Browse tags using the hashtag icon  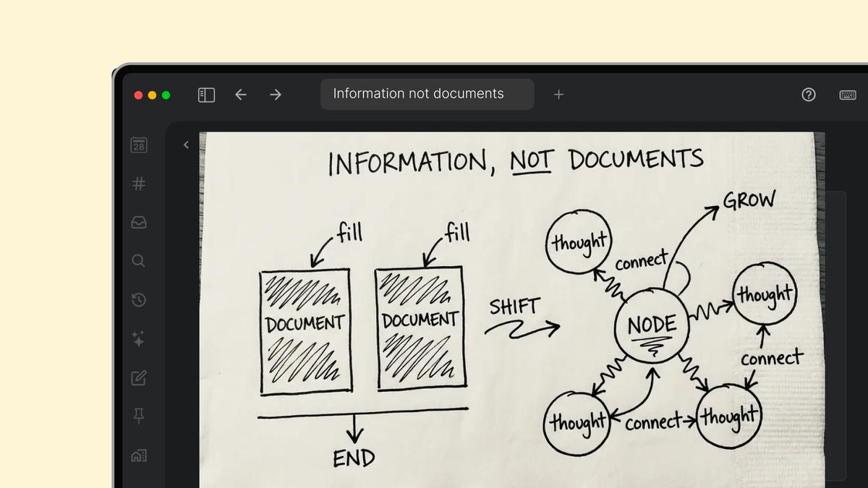click(x=138, y=184)
